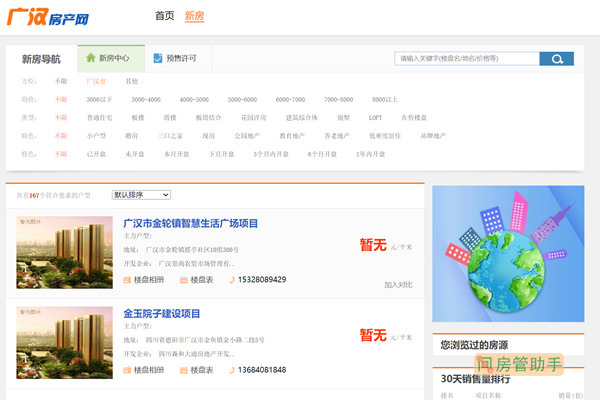Filter by 已开盘 status
The width and height of the screenshot is (600, 400).
(96, 154)
